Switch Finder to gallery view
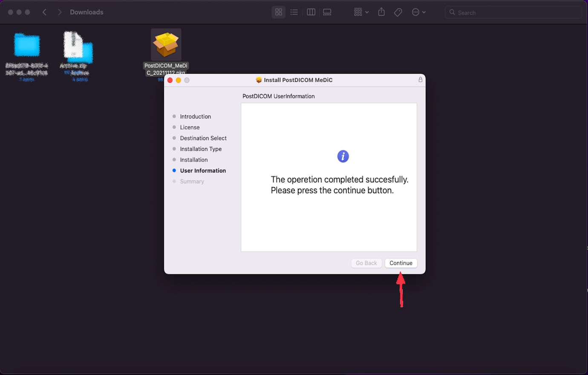The width and height of the screenshot is (588, 375). coord(327,12)
